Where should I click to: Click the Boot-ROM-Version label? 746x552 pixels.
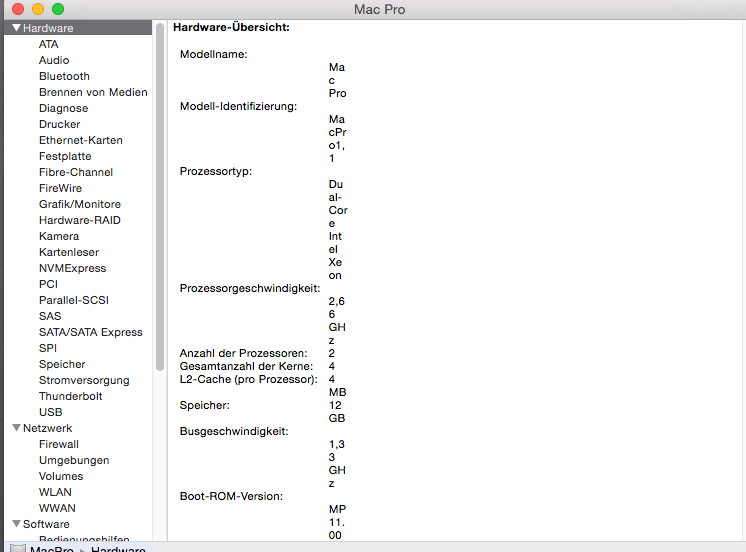point(231,496)
